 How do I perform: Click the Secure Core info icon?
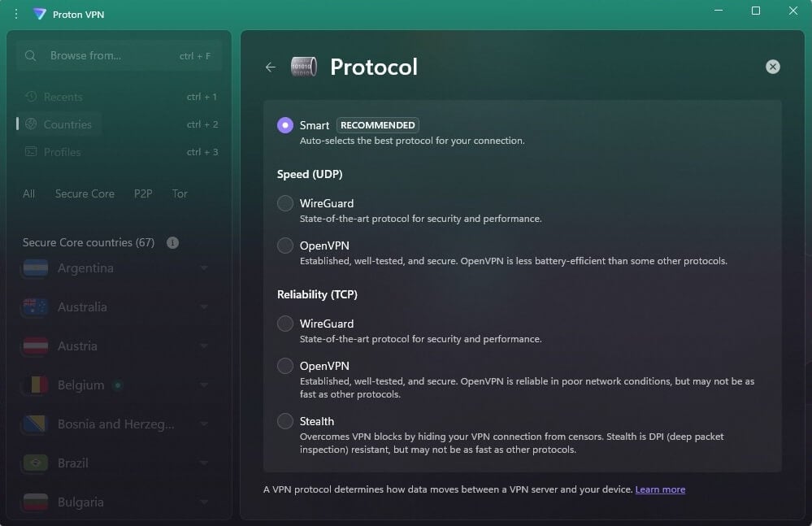(x=172, y=242)
